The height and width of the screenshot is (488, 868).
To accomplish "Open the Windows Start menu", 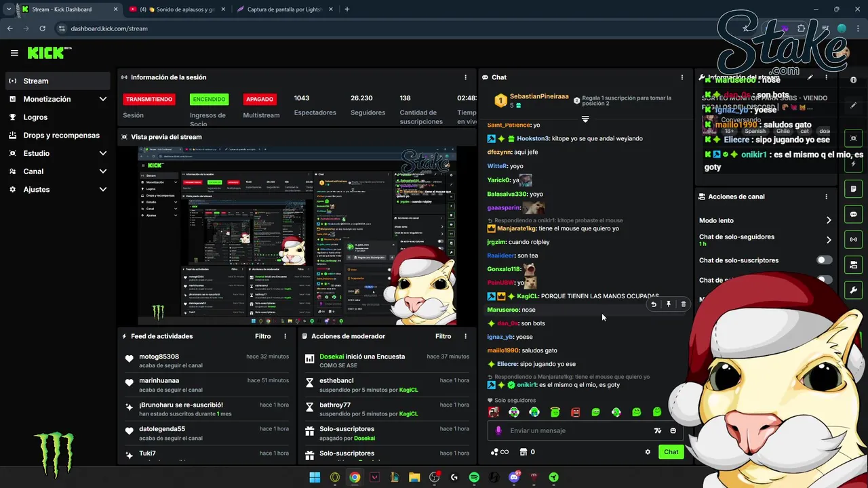I will pyautogui.click(x=315, y=477).
